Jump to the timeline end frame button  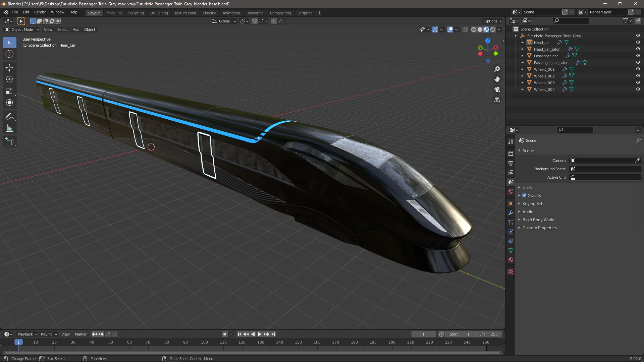point(273,334)
